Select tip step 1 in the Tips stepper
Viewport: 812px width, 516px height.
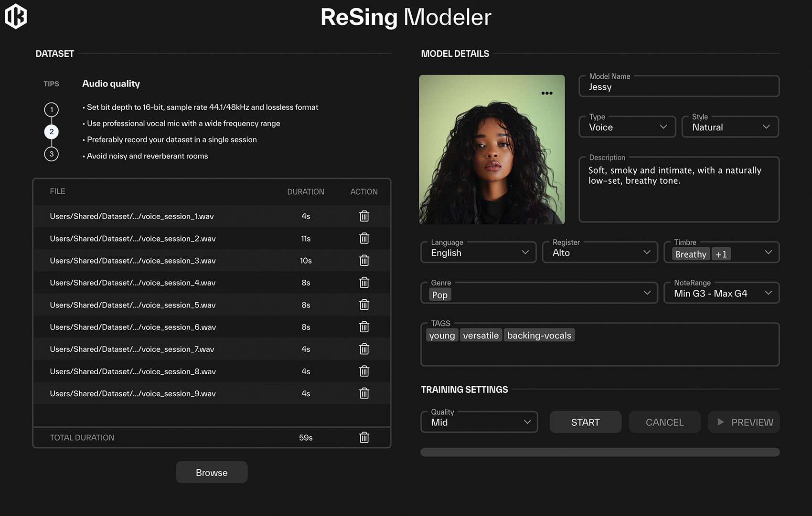pyautogui.click(x=51, y=109)
